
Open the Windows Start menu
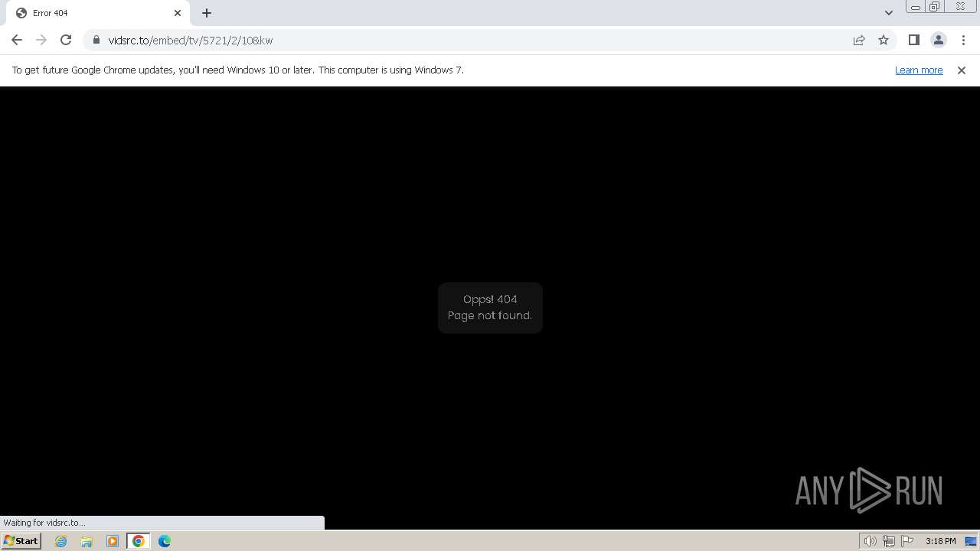[21, 540]
